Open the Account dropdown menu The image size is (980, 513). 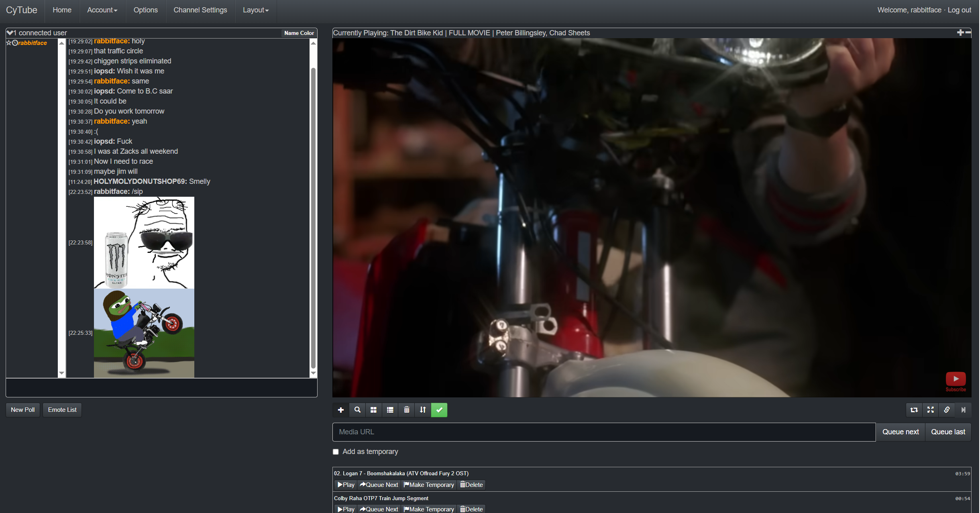tap(102, 10)
